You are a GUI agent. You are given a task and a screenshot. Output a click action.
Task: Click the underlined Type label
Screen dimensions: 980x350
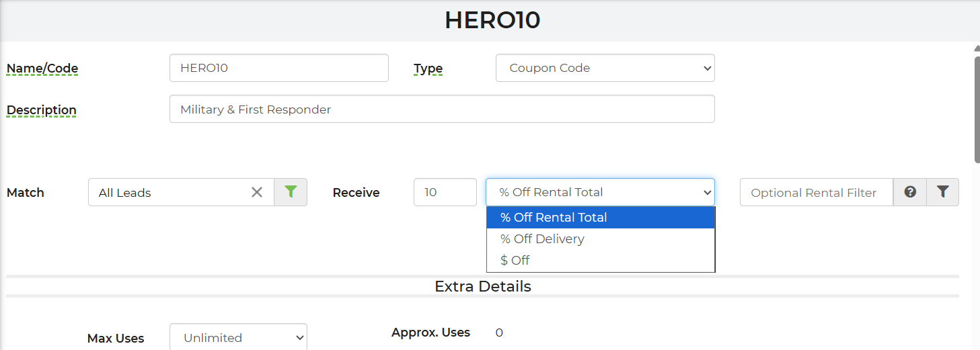(x=428, y=69)
